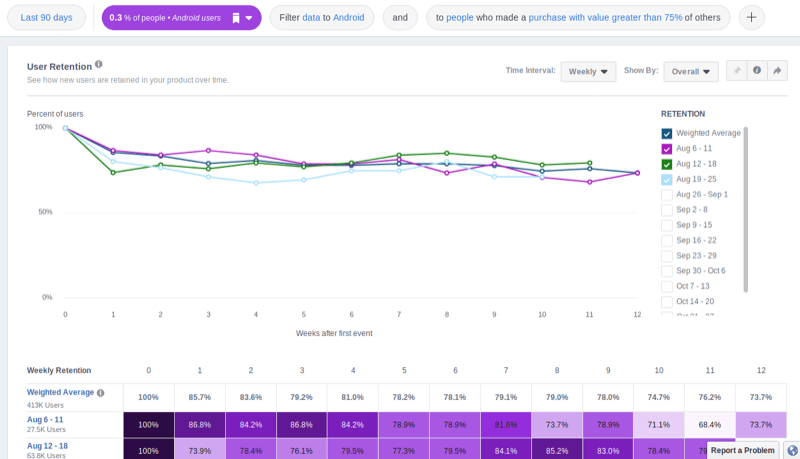800x459 pixels.
Task: Enable the Aug 26 - Sep 1 cohort
Action: click(667, 194)
